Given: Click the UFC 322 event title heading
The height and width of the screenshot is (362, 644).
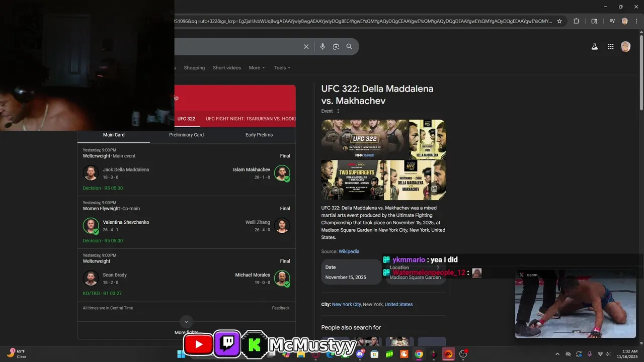Looking at the screenshot, I should pyautogui.click(x=377, y=95).
